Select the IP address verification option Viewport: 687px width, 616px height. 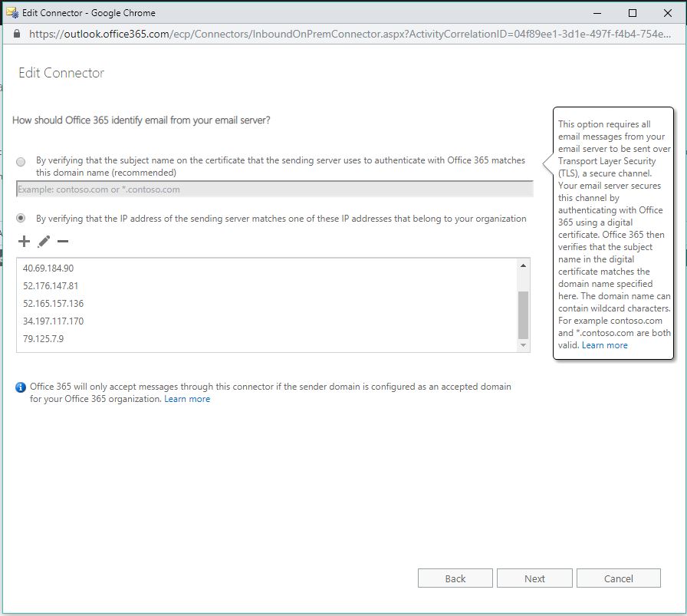coord(21,218)
